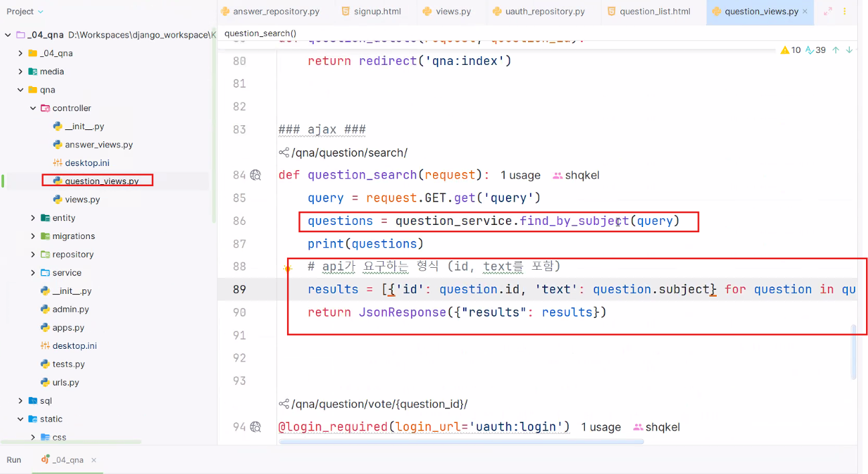Click the endpoint icon before /qna/question/vote/
868x474 pixels.
(284, 404)
